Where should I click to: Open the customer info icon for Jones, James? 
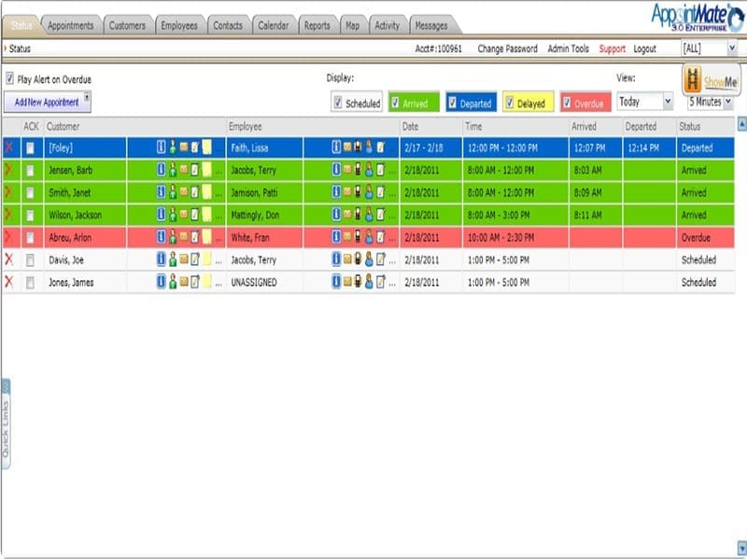tap(161, 282)
